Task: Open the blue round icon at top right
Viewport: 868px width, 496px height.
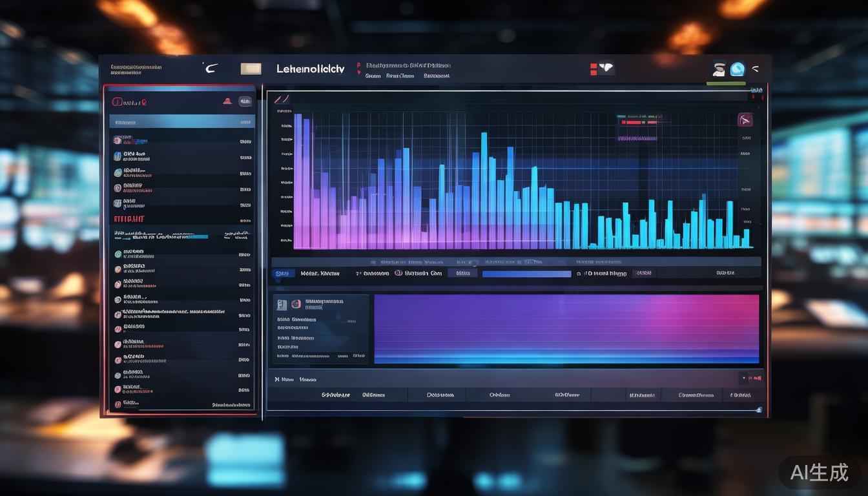Action: pyautogui.click(x=738, y=69)
